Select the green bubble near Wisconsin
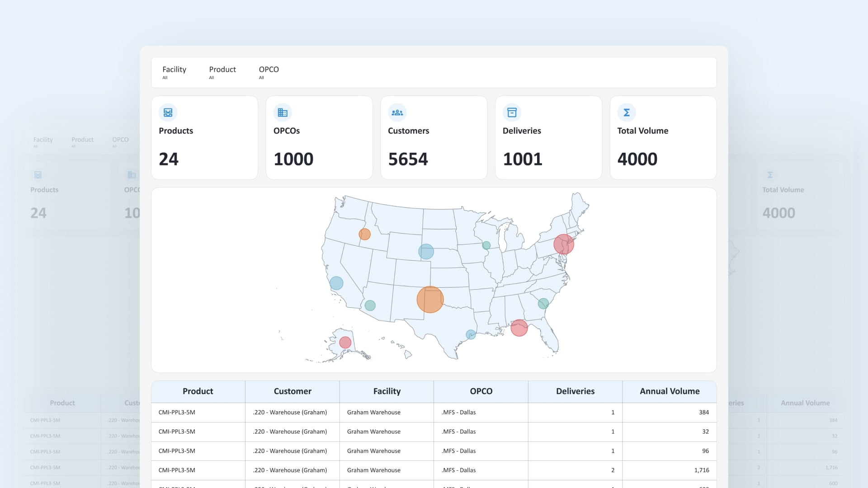 pyautogui.click(x=486, y=245)
